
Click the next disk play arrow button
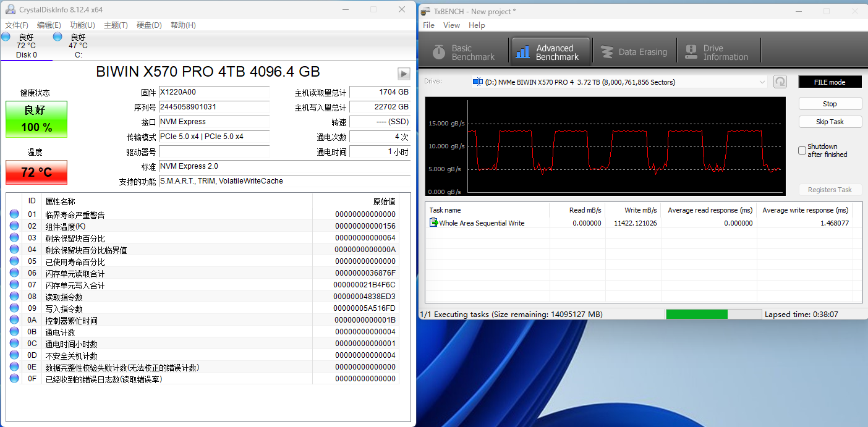point(404,74)
